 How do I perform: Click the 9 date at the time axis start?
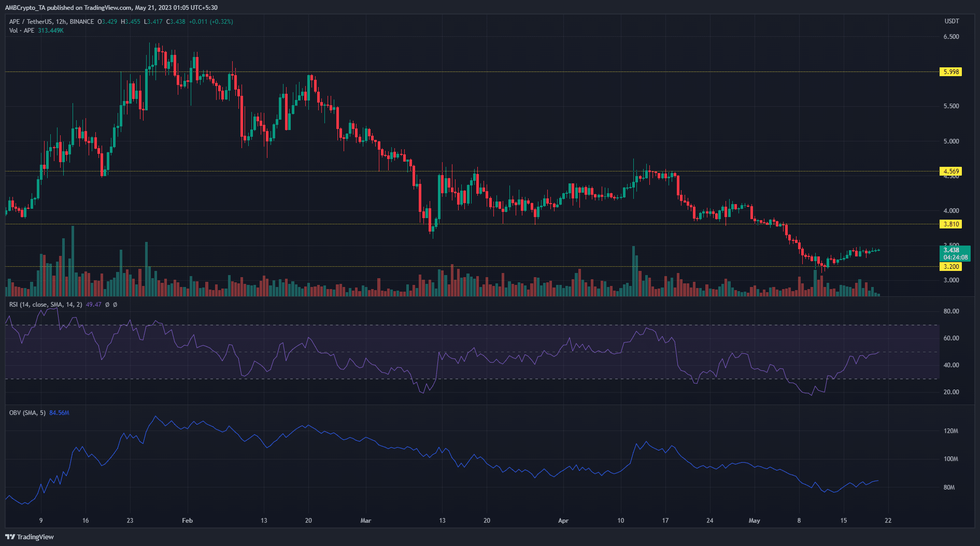point(41,521)
